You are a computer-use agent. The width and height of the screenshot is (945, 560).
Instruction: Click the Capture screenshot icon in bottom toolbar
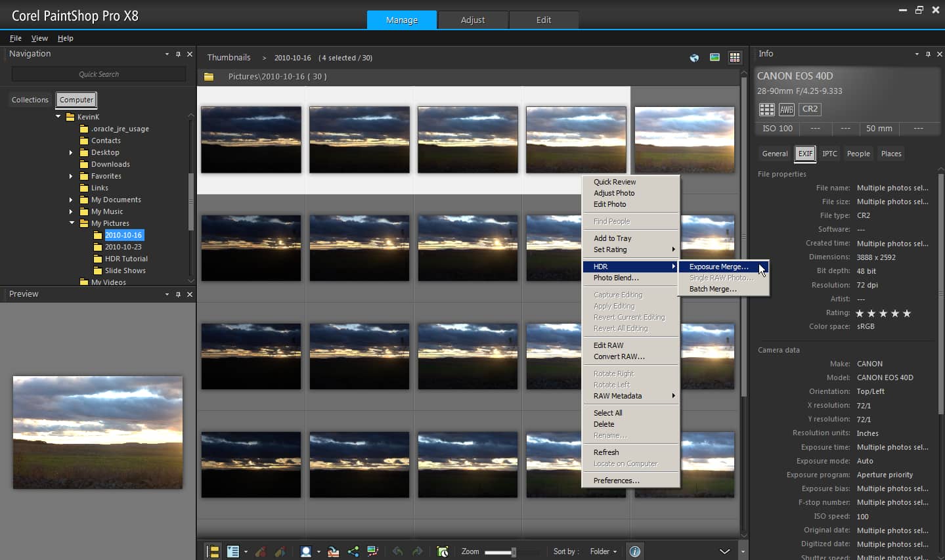tap(443, 551)
